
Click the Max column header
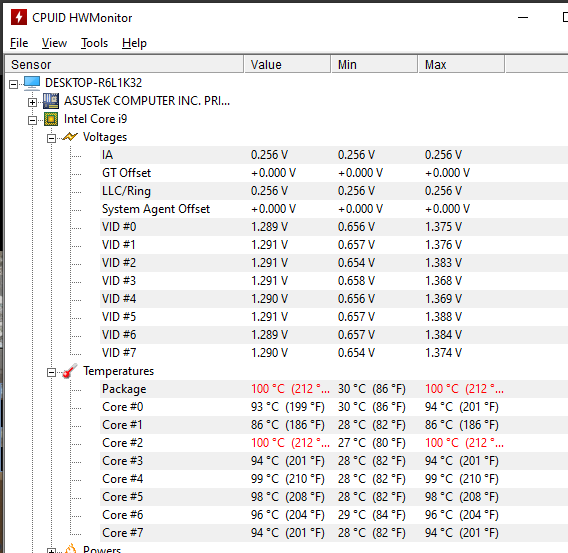[x=461, y=64]
